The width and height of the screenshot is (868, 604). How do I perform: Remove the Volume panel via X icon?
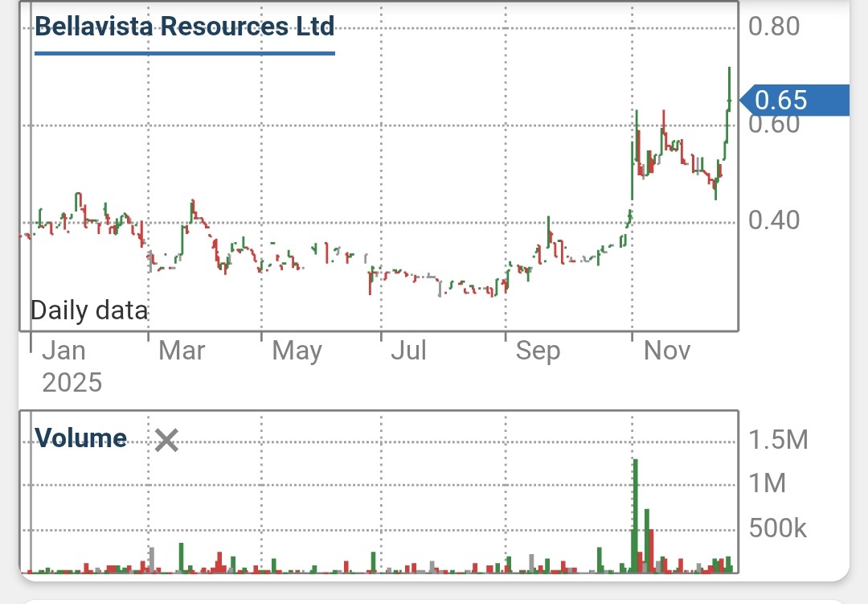click(x=166, y=441)
